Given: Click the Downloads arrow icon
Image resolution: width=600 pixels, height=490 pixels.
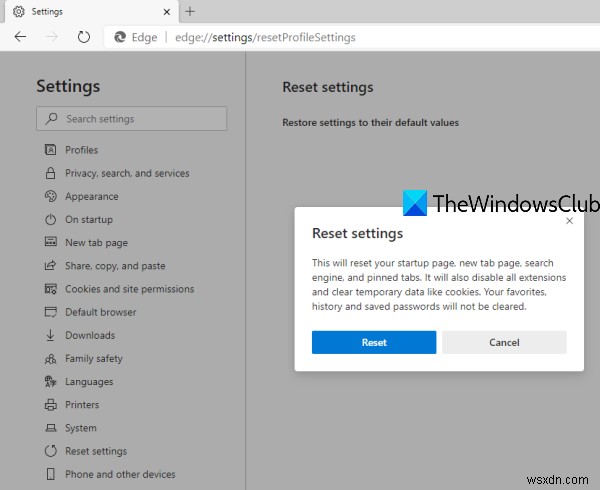Looking at the screenshot, I should (50, 335).
